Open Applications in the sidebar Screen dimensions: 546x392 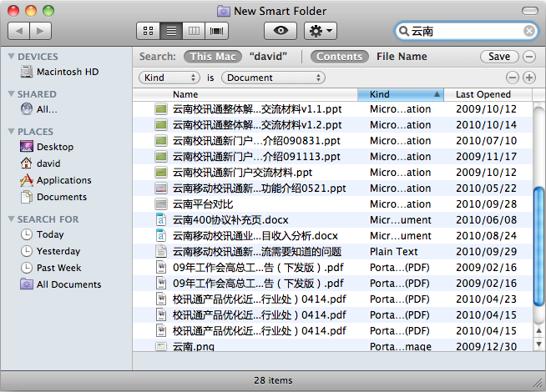tap(63, 180)
